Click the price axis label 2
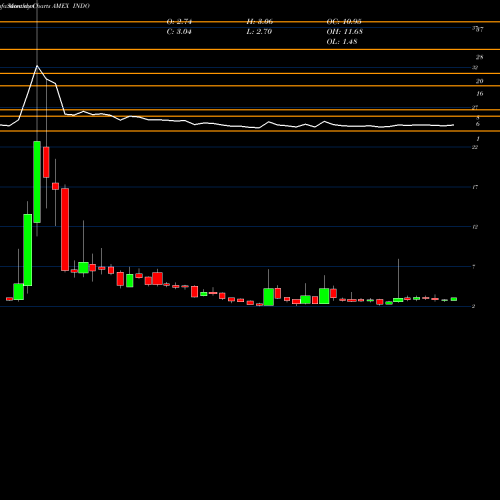Screen dimensions: 500x500 pos(474,306)
